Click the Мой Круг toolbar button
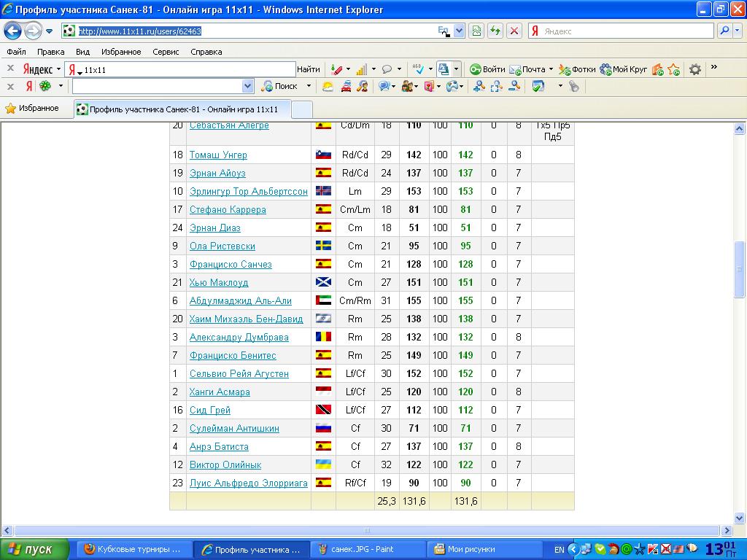The width and height of the screenshot is (747, 560). (624, 69)
